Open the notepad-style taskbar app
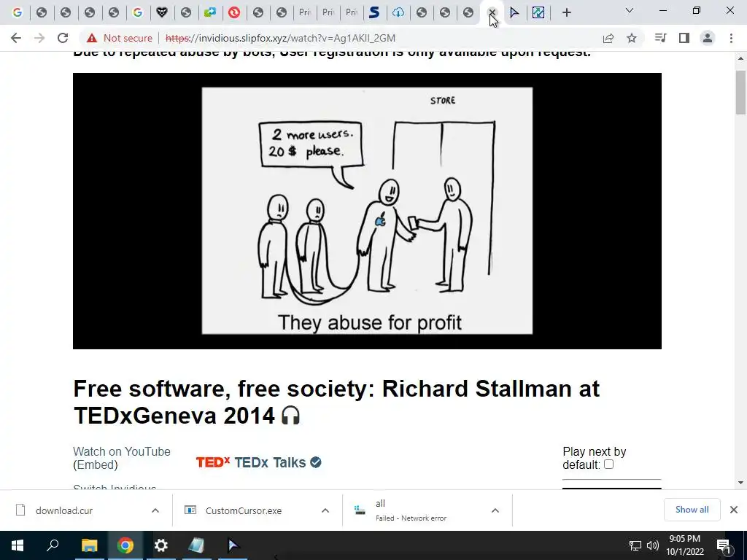The height and width of the screenshot is (560, 747). pos(196,545)
